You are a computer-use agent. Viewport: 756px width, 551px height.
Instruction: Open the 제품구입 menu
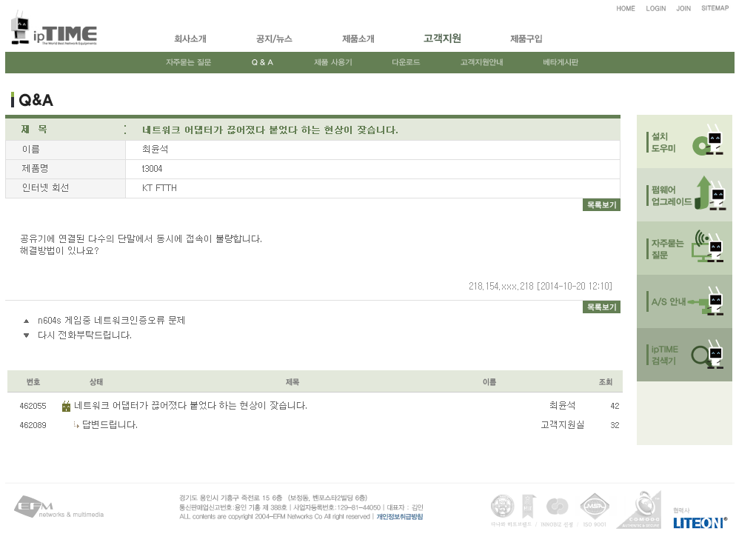click(x=526, y=39)
